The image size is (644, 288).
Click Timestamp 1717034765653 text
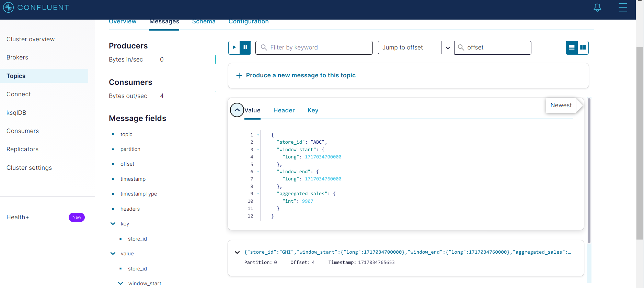[361, 263]
